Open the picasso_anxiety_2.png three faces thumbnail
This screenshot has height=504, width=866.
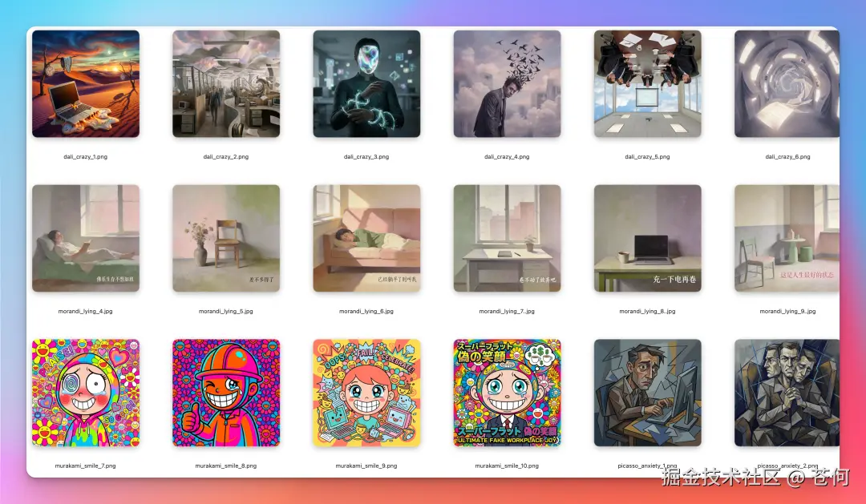(787, 393)
